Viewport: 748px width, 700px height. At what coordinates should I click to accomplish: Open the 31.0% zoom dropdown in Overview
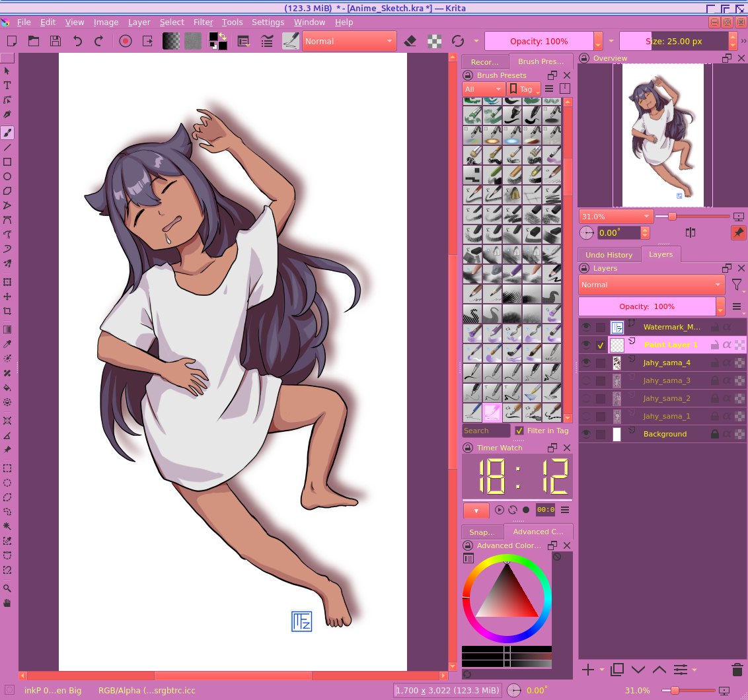[616, 217]
